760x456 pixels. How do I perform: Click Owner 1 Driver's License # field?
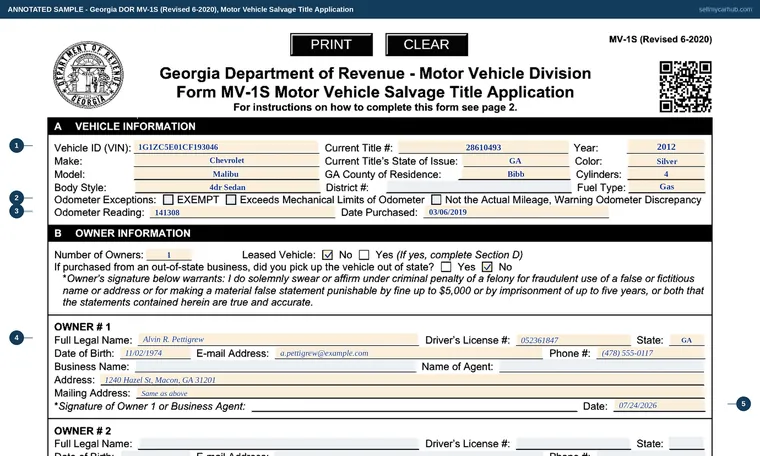pos(573,340)
